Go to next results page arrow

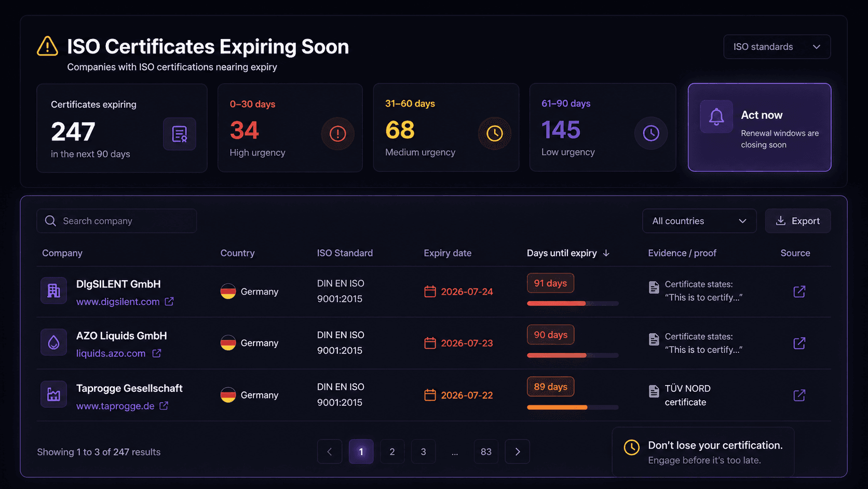(x=517, y=452)
